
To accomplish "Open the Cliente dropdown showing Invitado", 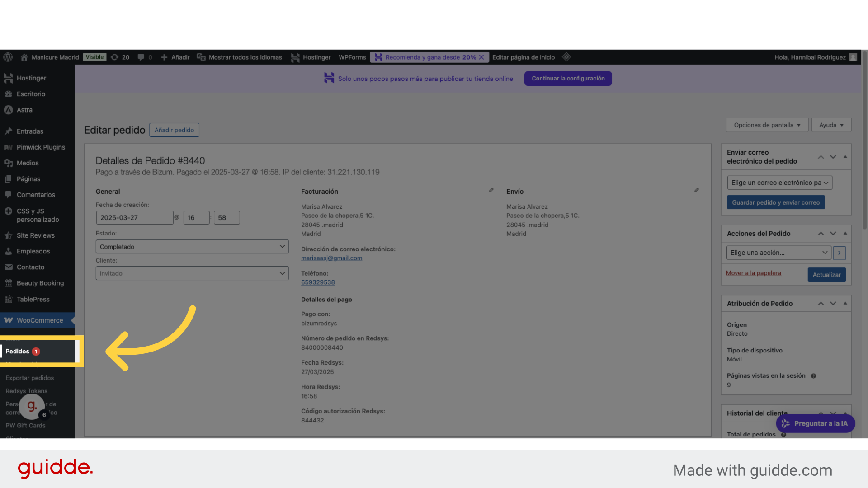I will 192,273.
